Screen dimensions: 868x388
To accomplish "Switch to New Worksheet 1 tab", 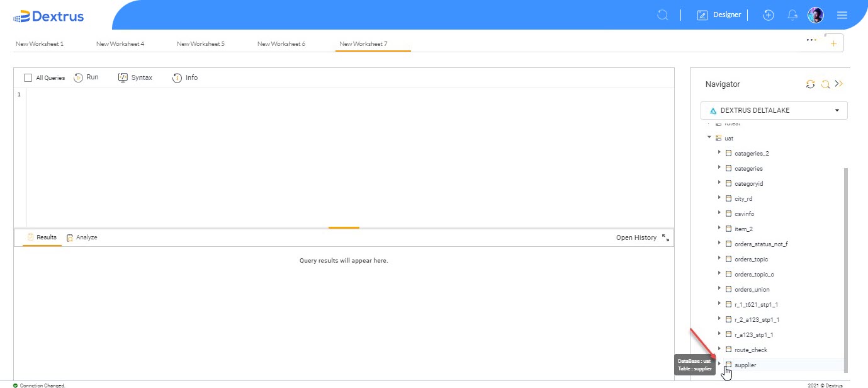I will [x=40, y=44].
